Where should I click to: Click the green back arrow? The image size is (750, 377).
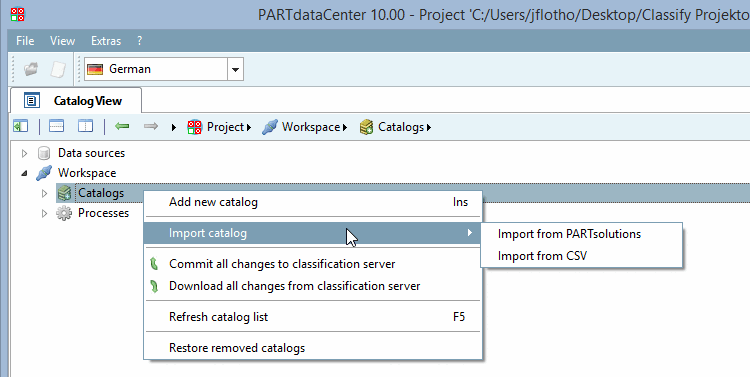tap(122, 127)
